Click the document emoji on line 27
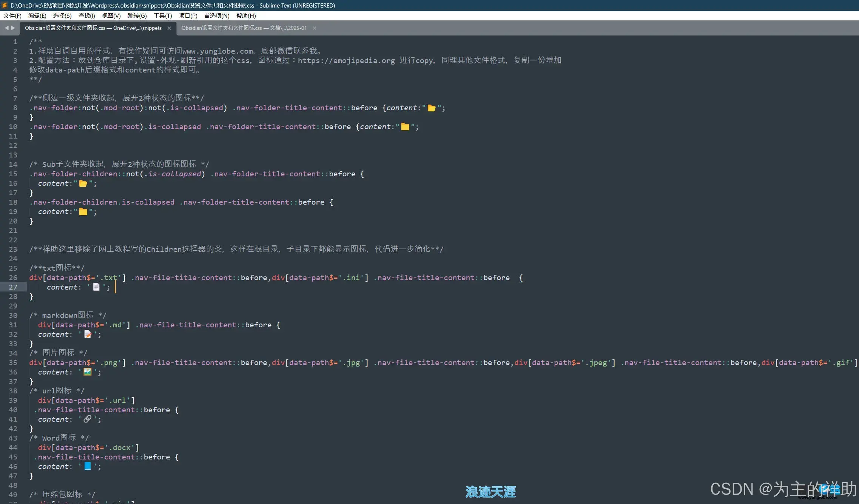The image size is (859, 504). pos(96,287)
